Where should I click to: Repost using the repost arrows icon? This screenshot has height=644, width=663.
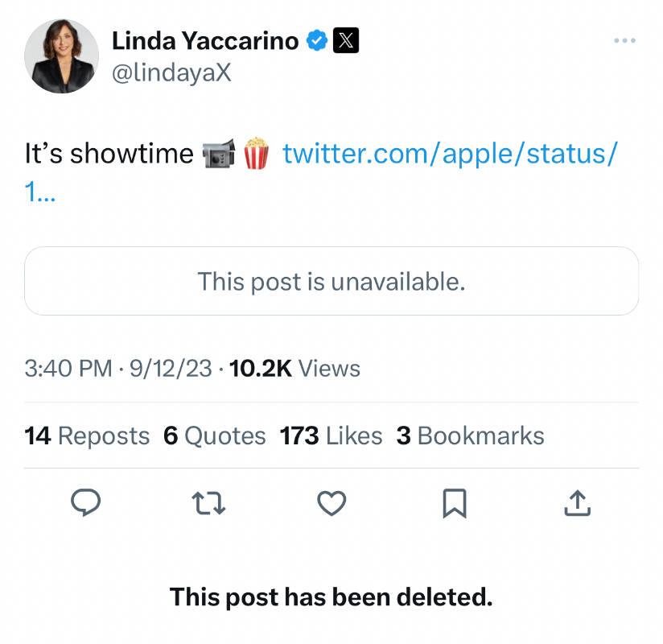pos(208,503)
